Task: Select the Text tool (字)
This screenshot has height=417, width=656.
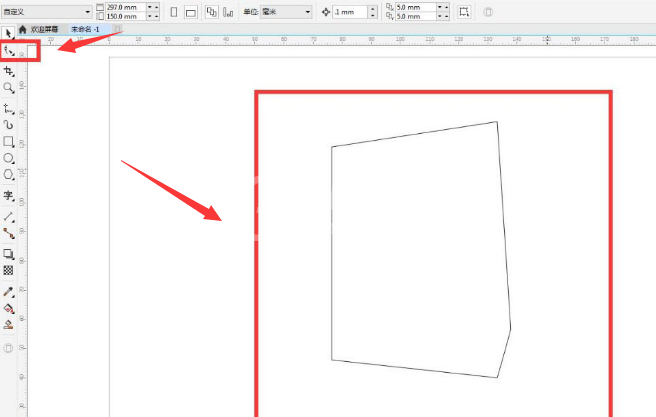Action: pos(8,195)
